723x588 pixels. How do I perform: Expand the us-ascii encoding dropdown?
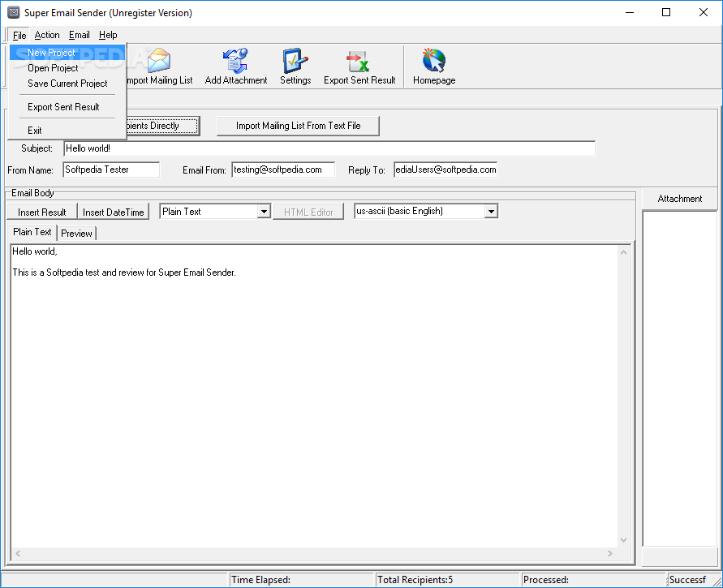(x=492, y=212)
